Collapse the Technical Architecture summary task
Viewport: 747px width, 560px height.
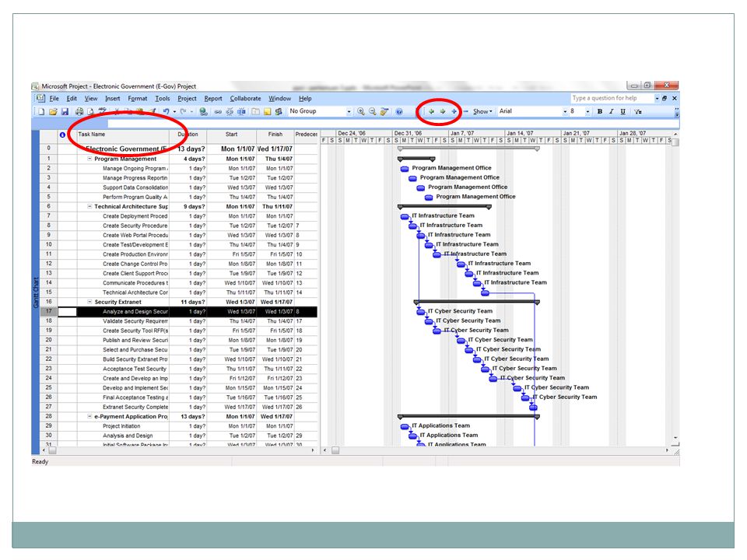point(89,206)
